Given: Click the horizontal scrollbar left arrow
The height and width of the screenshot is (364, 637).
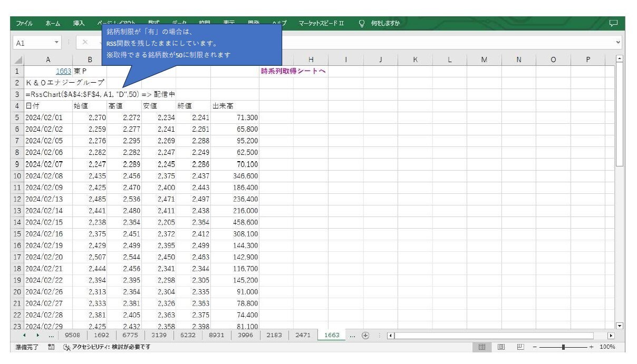Looking at the screenshot, I should click(x=391, y=336).
